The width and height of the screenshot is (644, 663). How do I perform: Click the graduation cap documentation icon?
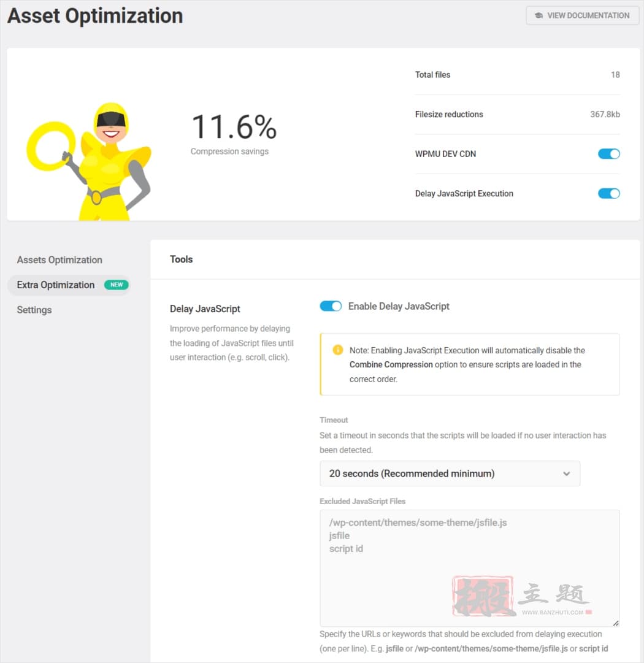tap(539, 16)
